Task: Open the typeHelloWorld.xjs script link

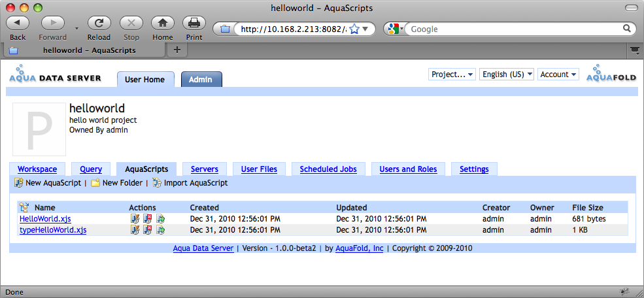Action: pos(53,230)
